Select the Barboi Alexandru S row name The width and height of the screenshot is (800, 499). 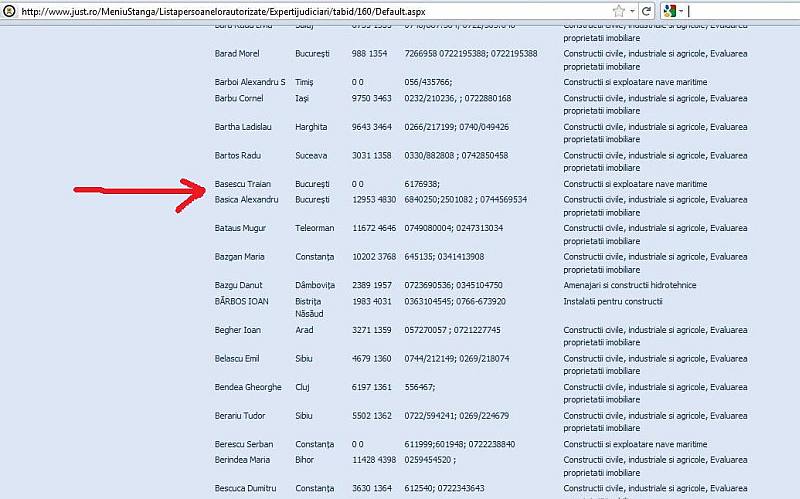click(250, 82)
